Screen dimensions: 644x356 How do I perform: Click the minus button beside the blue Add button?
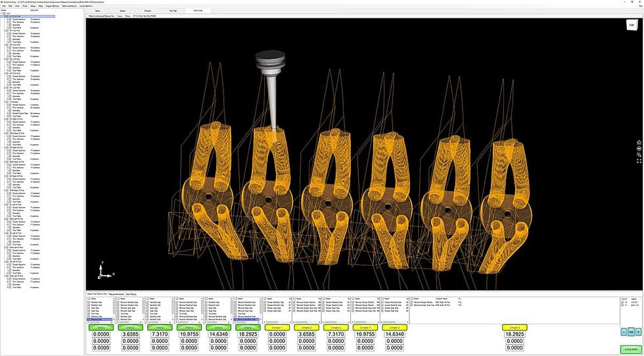624,332
